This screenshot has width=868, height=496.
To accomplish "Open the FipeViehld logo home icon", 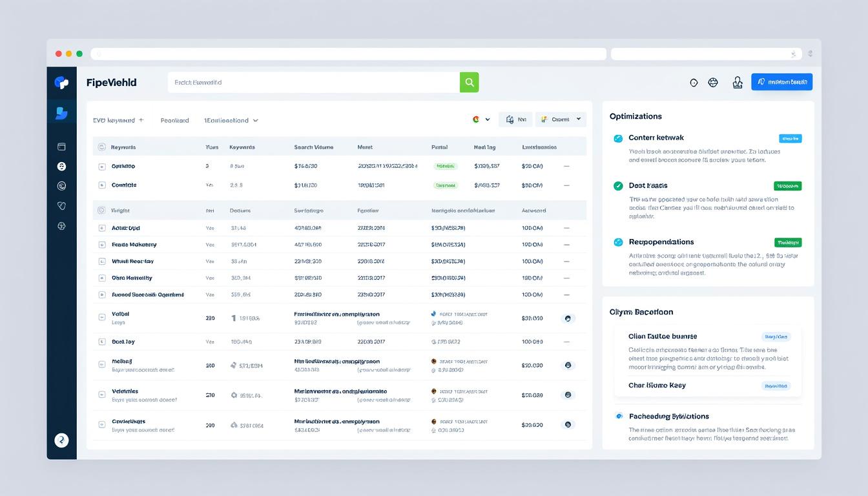I will click(62, 82).
